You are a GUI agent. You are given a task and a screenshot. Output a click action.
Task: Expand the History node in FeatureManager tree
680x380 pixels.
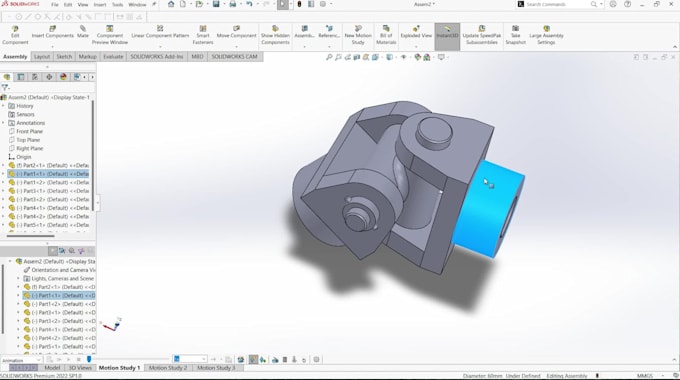tap(3, 106)
